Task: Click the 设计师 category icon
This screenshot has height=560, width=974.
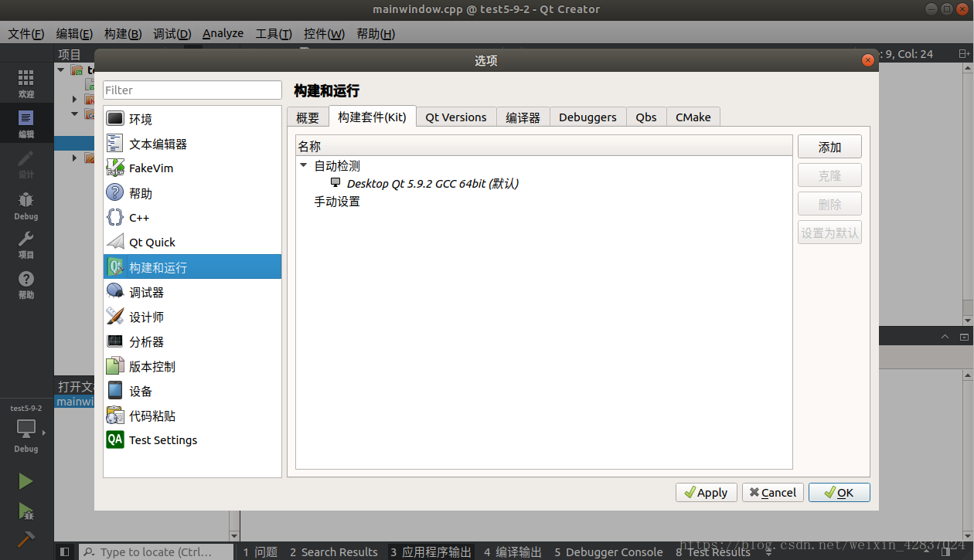Action: click(115, 317)
